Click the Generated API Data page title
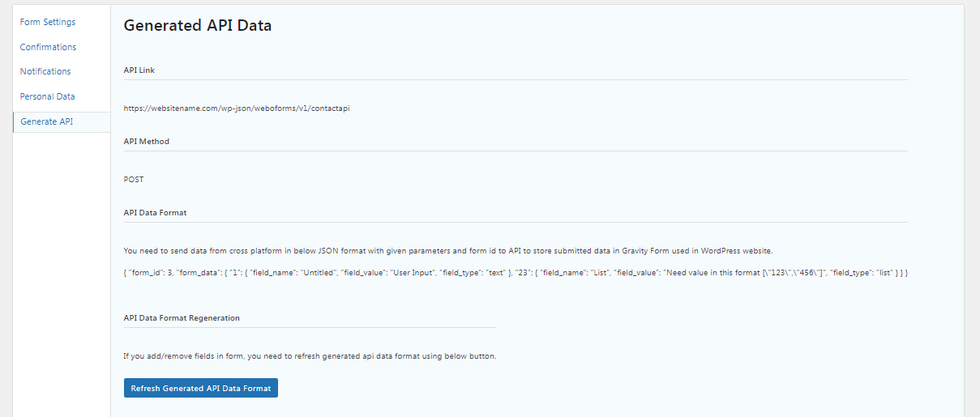This screenshot has height=417, width=980. pos(198,26)
